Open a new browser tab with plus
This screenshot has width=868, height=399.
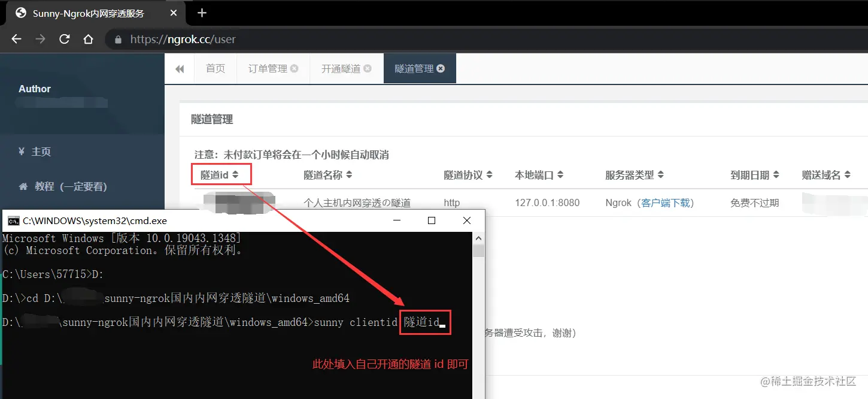tap(202, 13)
